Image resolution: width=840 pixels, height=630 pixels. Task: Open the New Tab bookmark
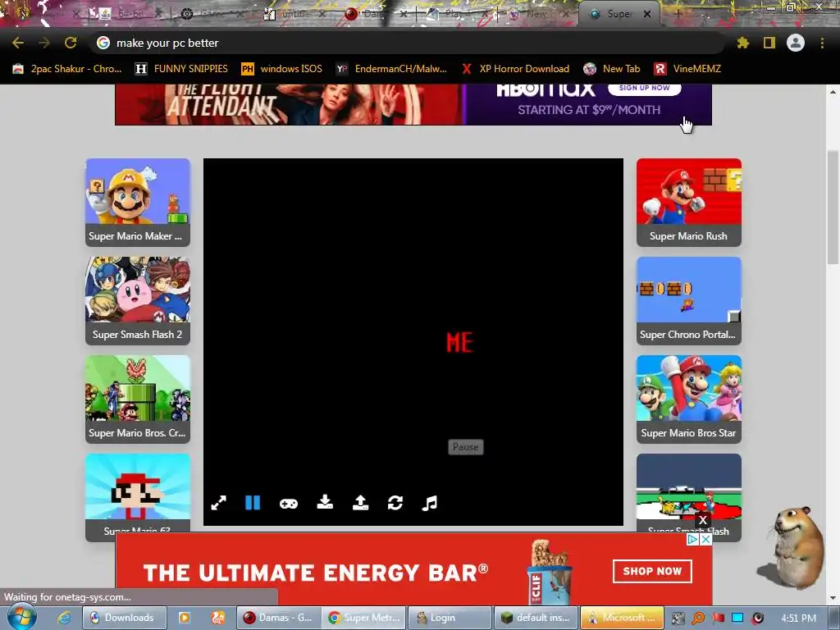(612, 69)
